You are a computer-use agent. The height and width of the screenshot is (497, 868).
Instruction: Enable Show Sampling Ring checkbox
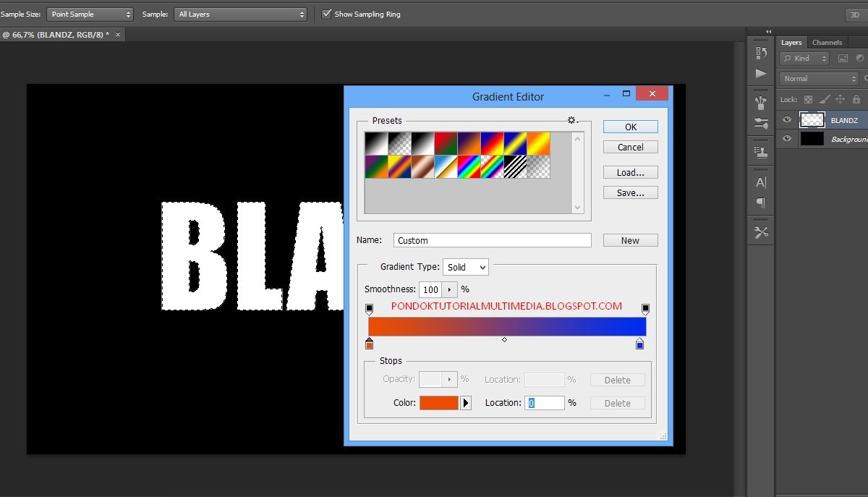point(328,13)
